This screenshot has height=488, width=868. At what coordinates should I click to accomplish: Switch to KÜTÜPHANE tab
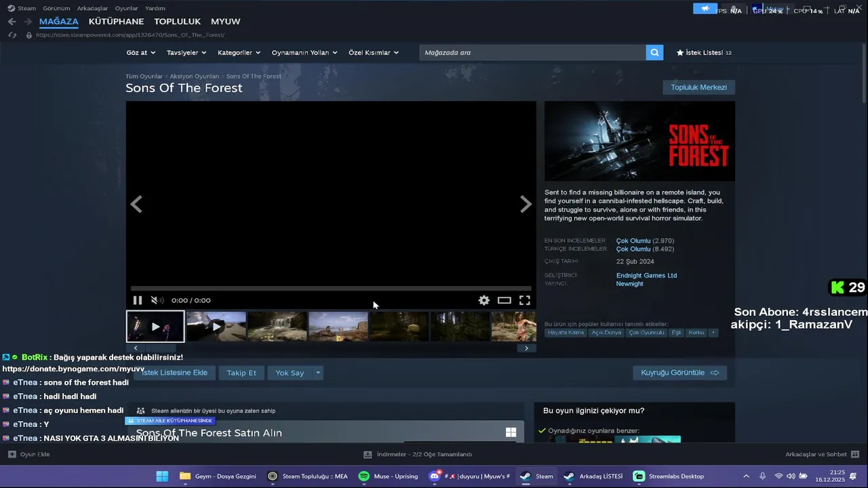click(x=116, y=22)
